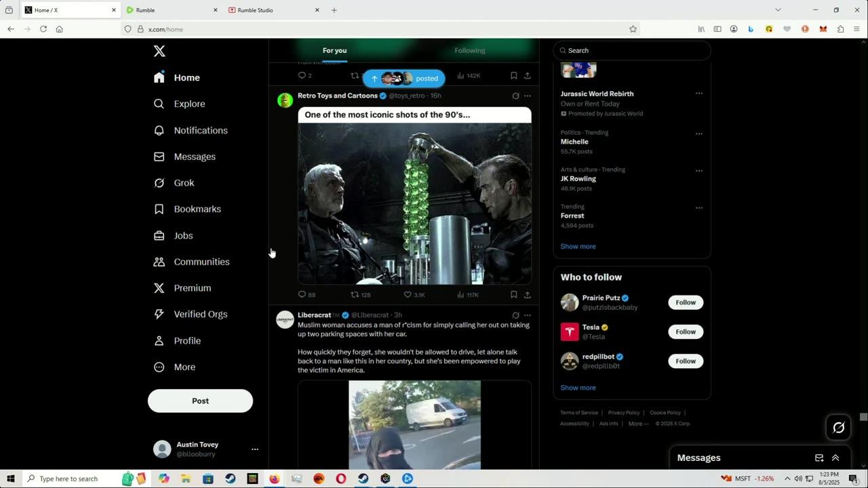
Task: Like the Retro Toys and Cartoons post
Action: coord(414,295)
